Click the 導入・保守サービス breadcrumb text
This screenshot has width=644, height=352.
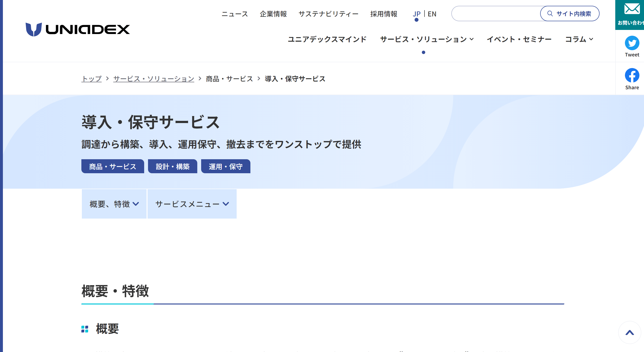pyautogui.click(x=295, y=79)
